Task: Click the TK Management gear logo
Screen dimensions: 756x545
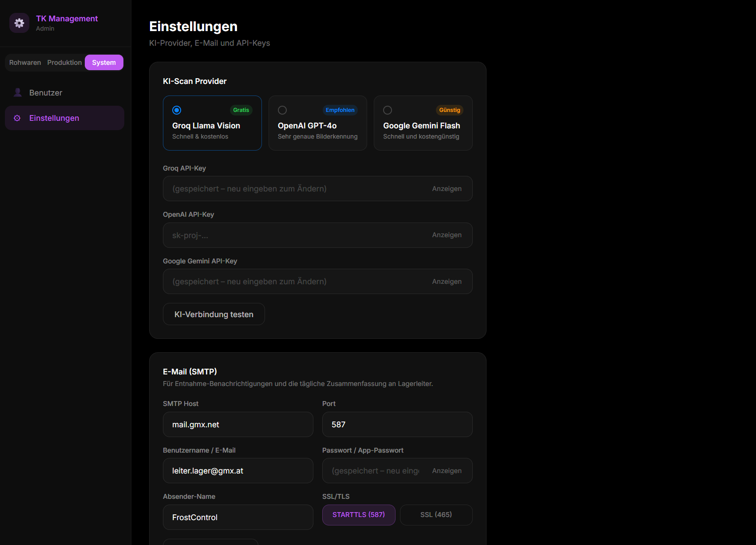Action: pyautogui.click(x=19, y=23)
